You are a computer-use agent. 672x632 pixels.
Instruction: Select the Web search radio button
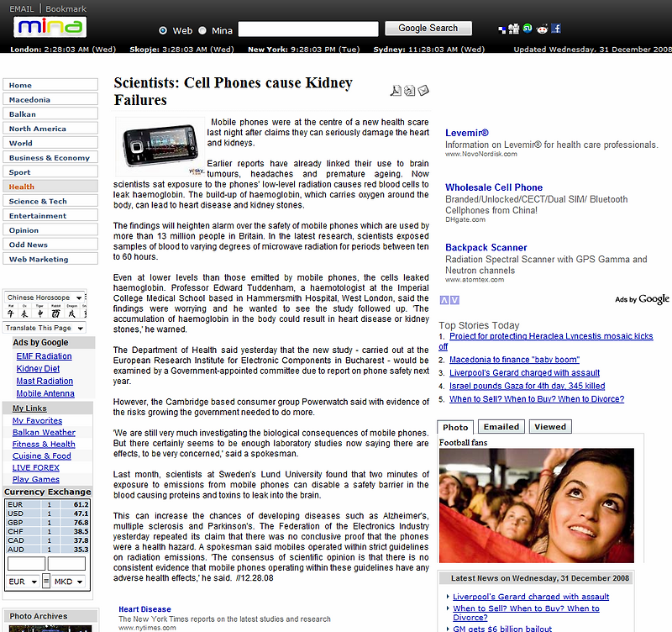point(163,30)
